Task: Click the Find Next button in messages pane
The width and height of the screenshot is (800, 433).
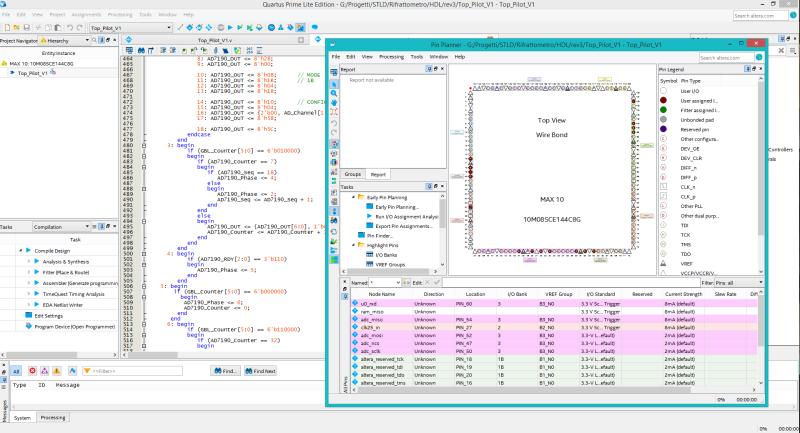Action: [260, 371]
